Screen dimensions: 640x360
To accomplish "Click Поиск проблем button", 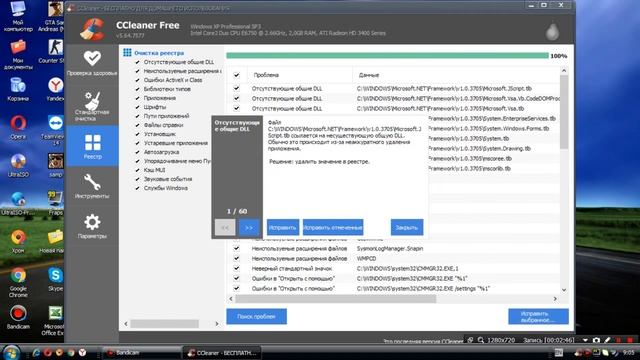I will click(x=256, y=316).
